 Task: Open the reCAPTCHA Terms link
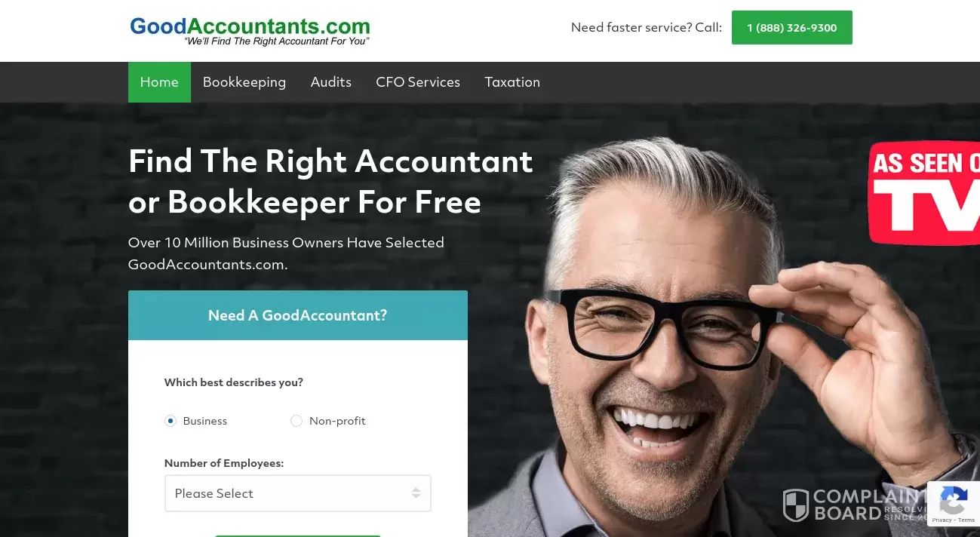pyautogui.click(x=966, y=520)
